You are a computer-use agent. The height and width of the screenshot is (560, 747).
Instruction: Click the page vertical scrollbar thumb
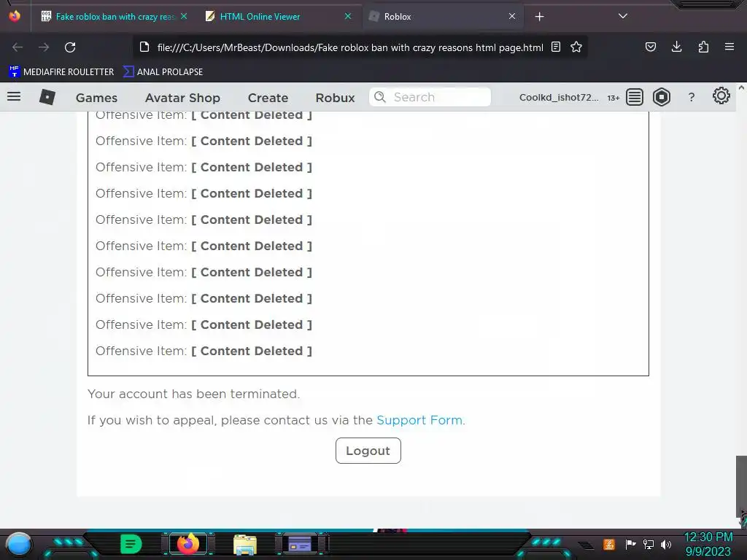pos(741,486)
